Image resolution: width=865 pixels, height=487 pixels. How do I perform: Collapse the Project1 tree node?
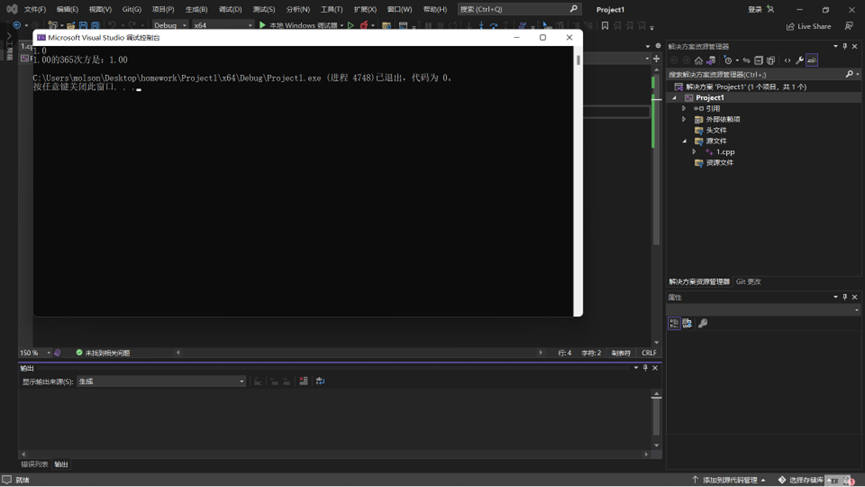click(x=674, y=98)
